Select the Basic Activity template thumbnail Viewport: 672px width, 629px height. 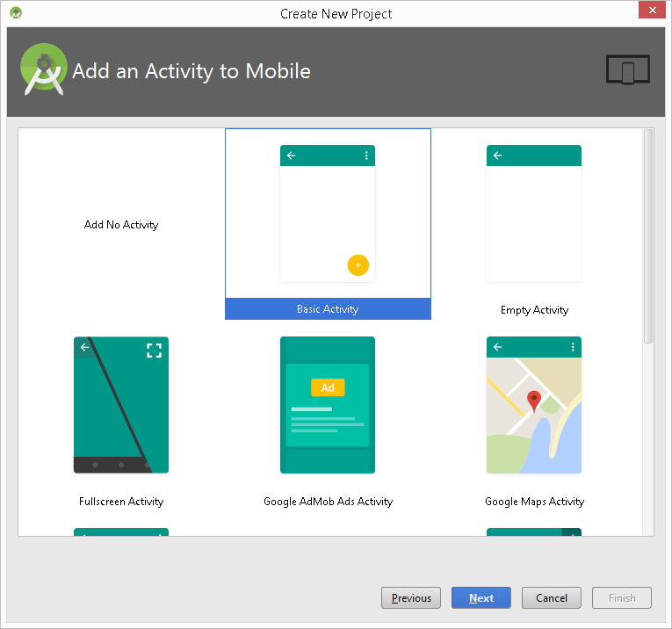coord(328,213)
